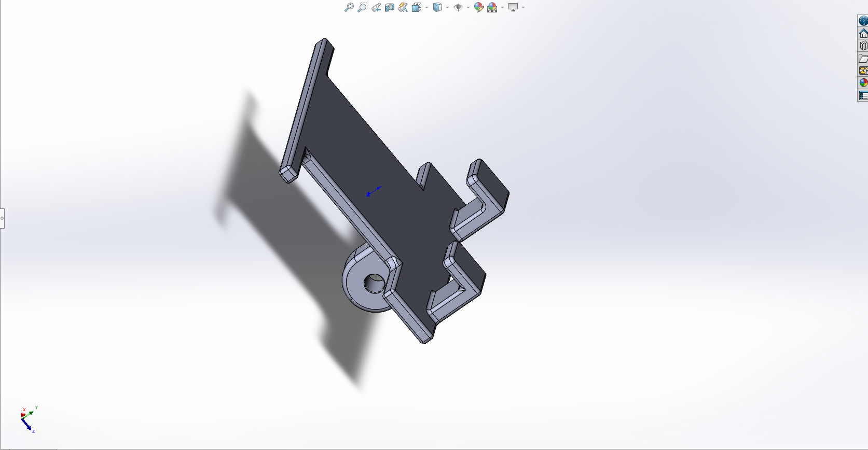Open the SOLIDWORKS Resources home tab

(x=863, y=33)
